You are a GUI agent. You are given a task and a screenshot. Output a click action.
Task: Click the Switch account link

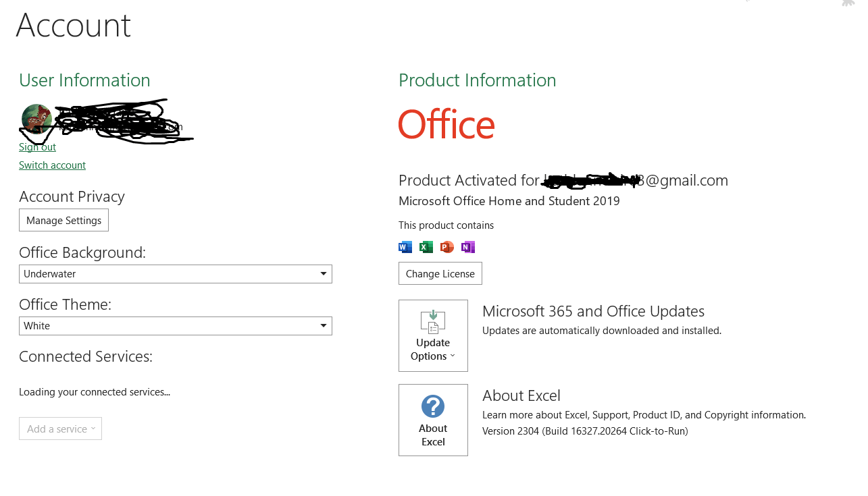(52, 165)
